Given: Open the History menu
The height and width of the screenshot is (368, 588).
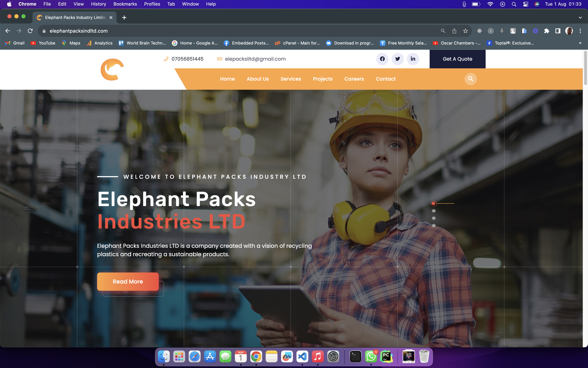Looking at the screenshot, I should [98, 4].
